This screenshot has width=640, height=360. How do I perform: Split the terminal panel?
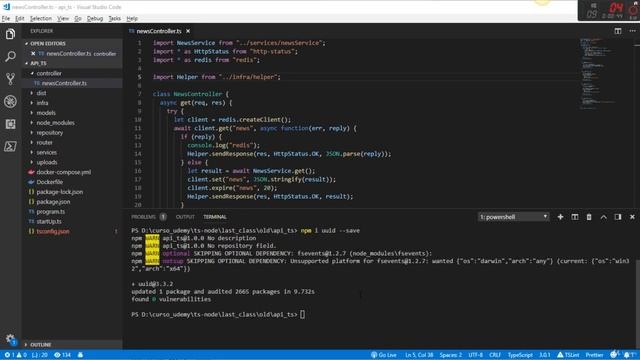click(x=575, y=217)
